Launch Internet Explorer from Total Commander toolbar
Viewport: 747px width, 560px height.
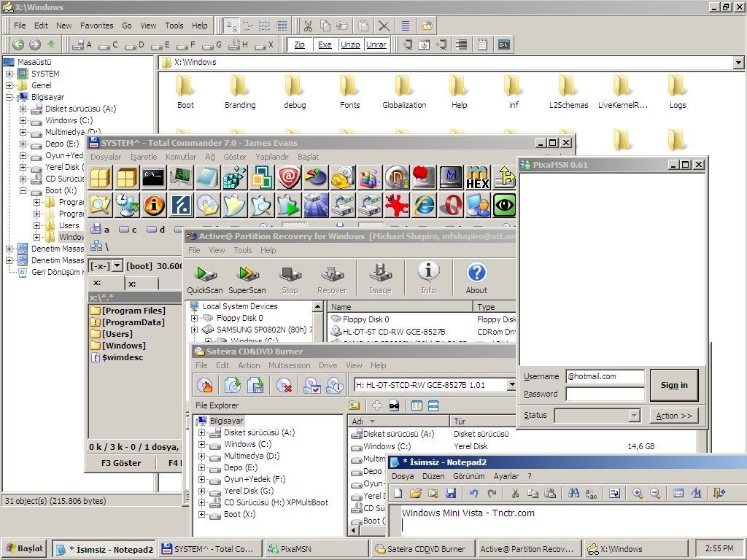[x=424, y=205]
